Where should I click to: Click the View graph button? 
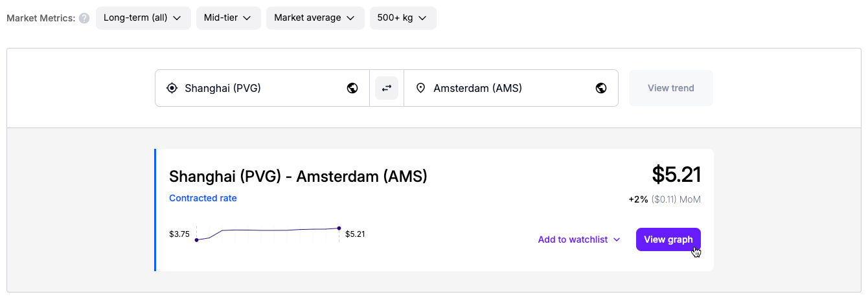point(668,239)
